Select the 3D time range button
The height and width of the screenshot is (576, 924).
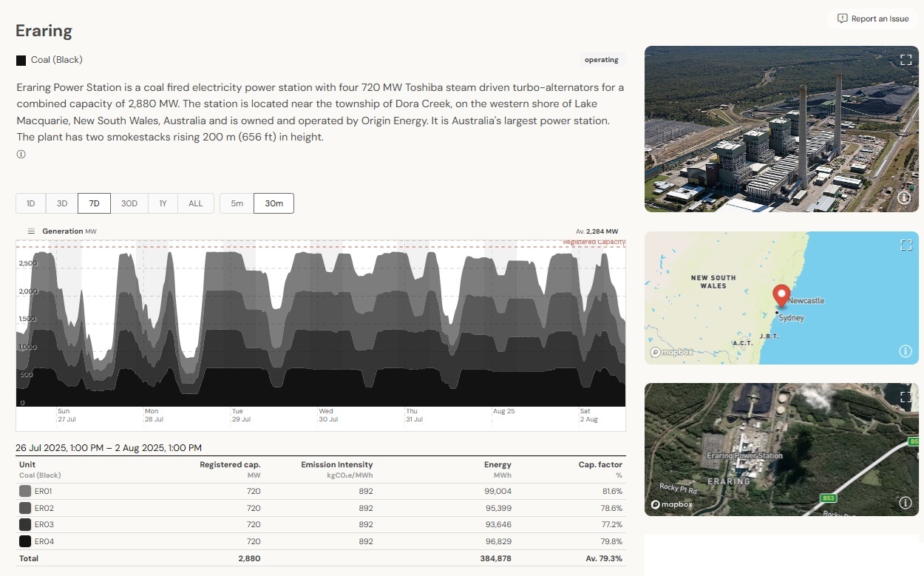click(x=62, y=203)
